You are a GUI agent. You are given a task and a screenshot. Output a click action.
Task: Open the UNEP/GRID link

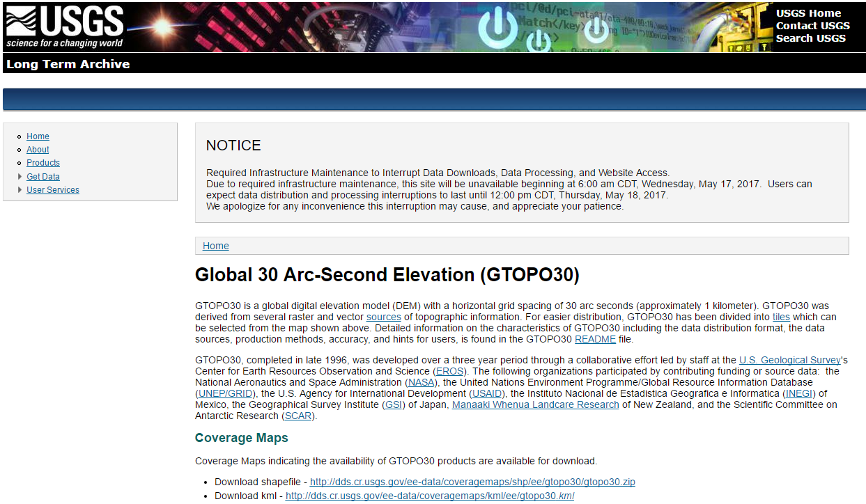pyautogui.click(x=226, y=393)
